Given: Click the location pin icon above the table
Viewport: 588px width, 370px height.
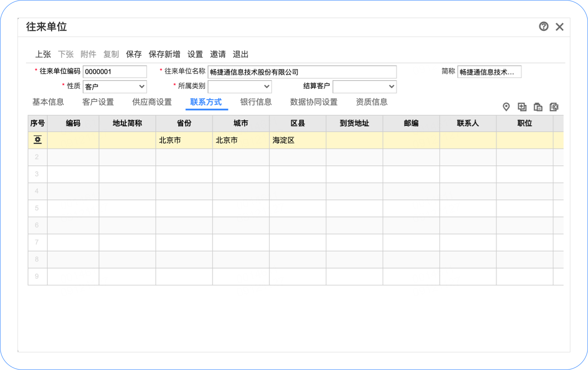Looking at the screenshot, I should [506, 107].
